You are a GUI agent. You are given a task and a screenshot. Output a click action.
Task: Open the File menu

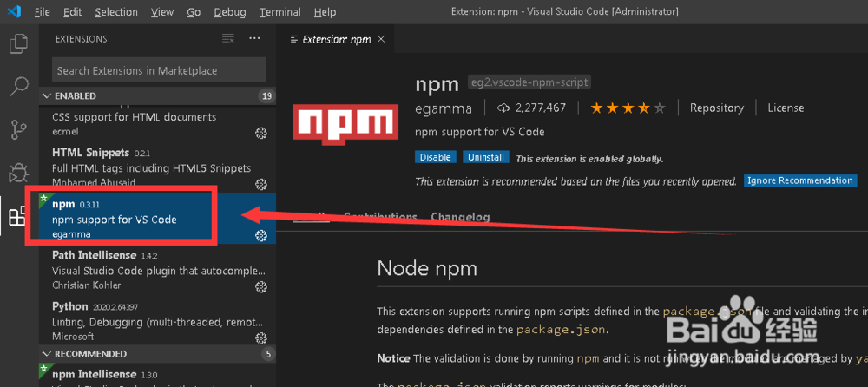[x=42, y=11]
